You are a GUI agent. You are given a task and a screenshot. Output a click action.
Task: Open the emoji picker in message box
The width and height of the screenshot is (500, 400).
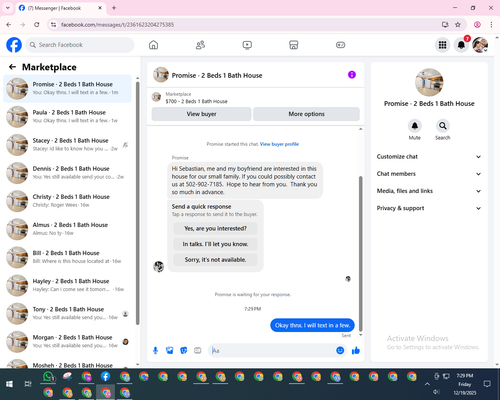pyautogui.click(x=340, y=350)
